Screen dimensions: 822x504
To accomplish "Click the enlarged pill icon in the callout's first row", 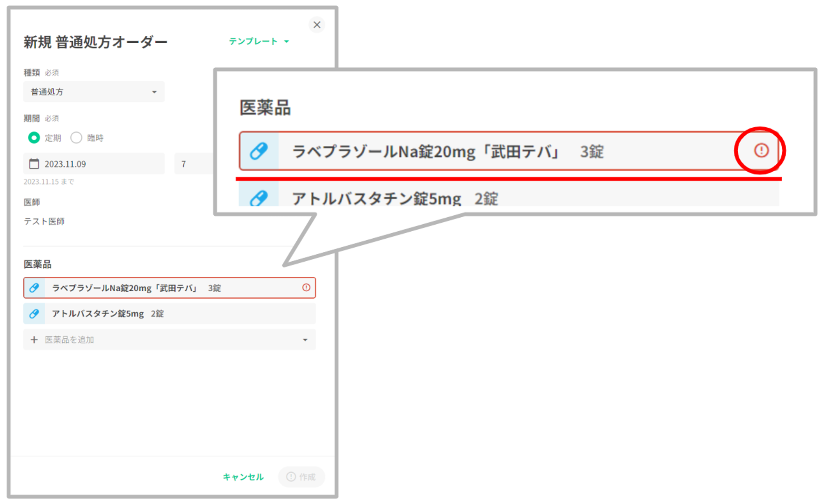I will click(x=259, y=151).
